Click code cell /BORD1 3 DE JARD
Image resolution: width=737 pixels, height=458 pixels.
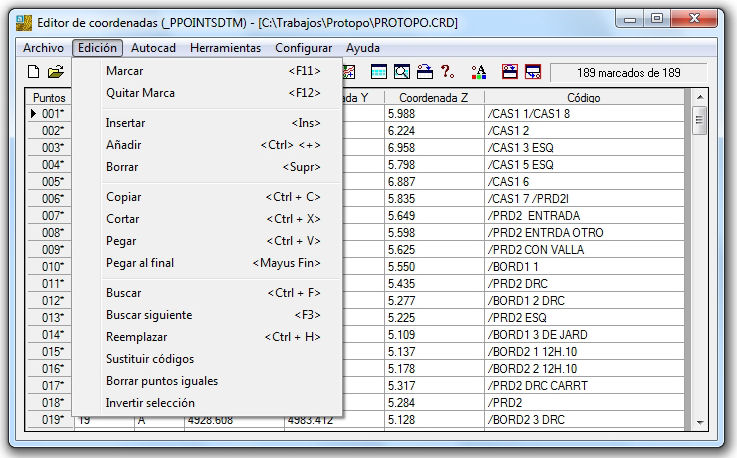click(584, 334)
